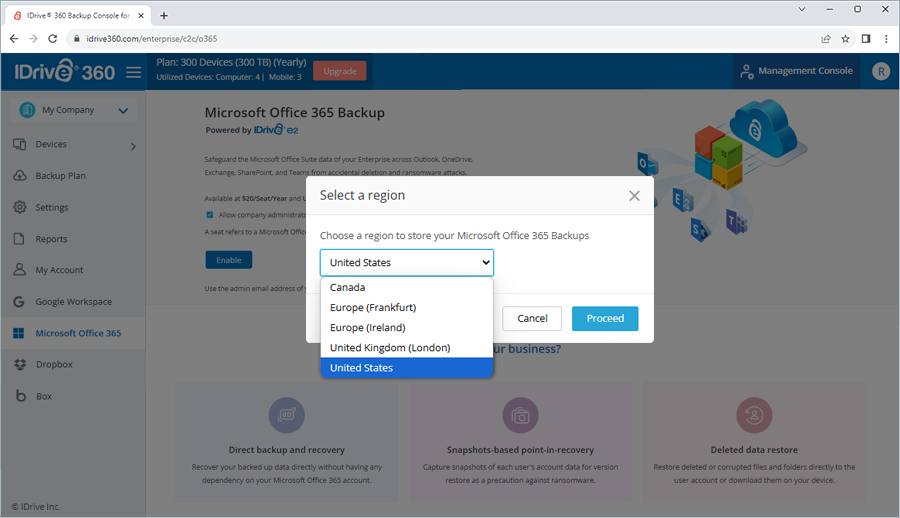Click the Backup Plan cloud icon
Screen dimensions: 900x518
pos(19,176)
